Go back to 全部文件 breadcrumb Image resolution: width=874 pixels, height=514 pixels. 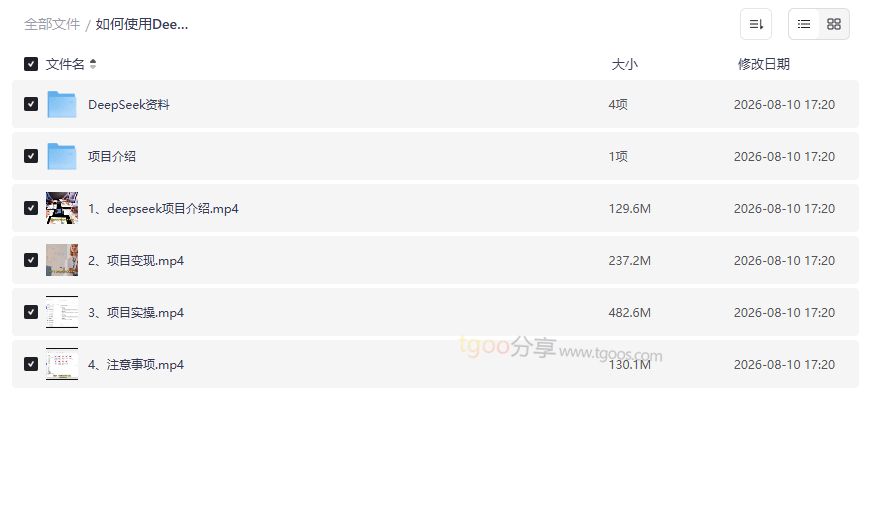(52, 25)
